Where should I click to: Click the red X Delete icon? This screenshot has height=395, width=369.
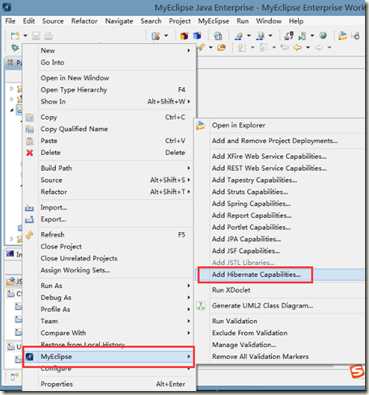point(30,153)
